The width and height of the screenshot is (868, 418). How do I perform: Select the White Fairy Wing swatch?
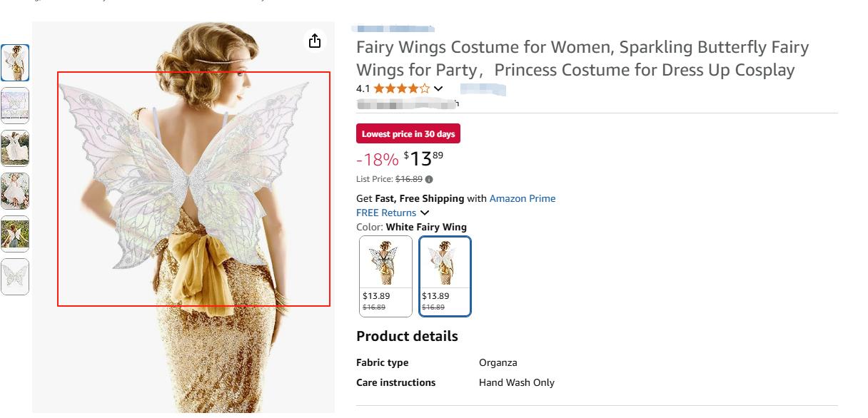click(x=445, y=276)
